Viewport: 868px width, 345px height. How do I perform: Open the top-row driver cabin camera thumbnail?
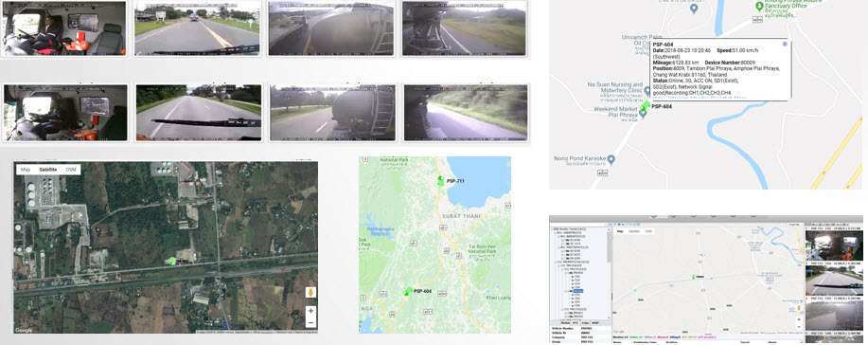tap(64, 28)
